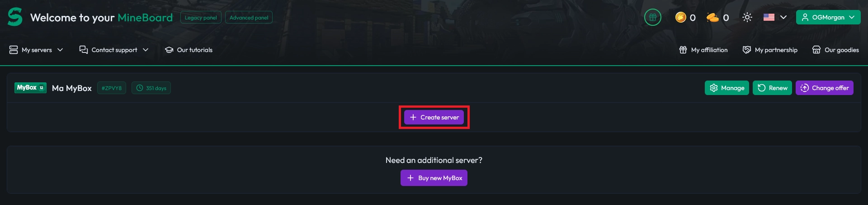Go to Our tutorials
Screen dimensions: 868x205
pyautogui.click(x=189, y=50)
